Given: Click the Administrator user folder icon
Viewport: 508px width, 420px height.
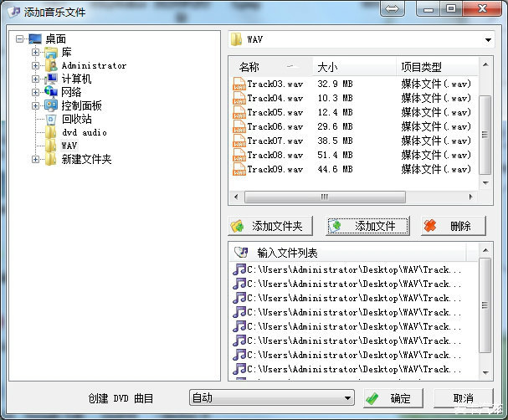Looking at the screenshot, I should (51, 65).
